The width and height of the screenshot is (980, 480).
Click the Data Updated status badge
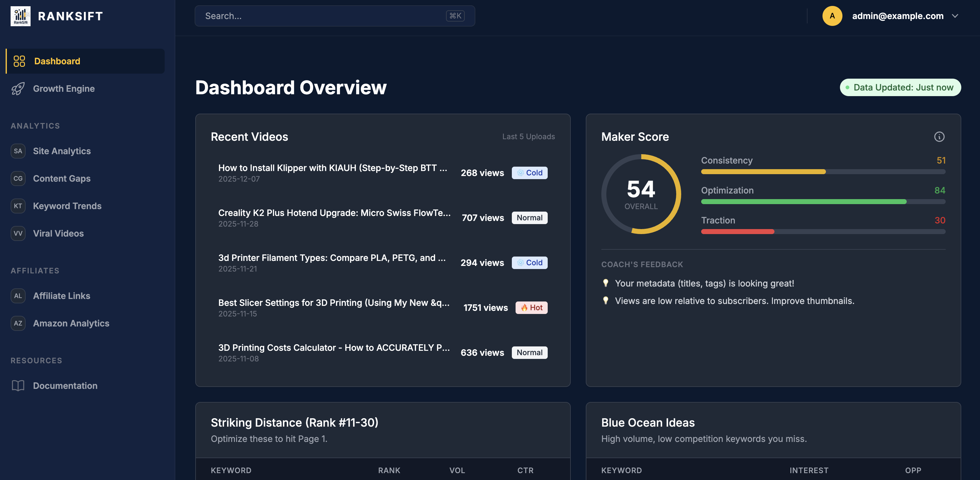[x=900, y=87]
